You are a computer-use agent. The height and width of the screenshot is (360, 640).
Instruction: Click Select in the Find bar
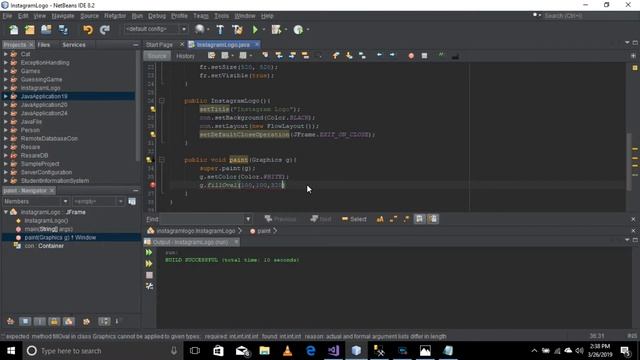[354, 219]
